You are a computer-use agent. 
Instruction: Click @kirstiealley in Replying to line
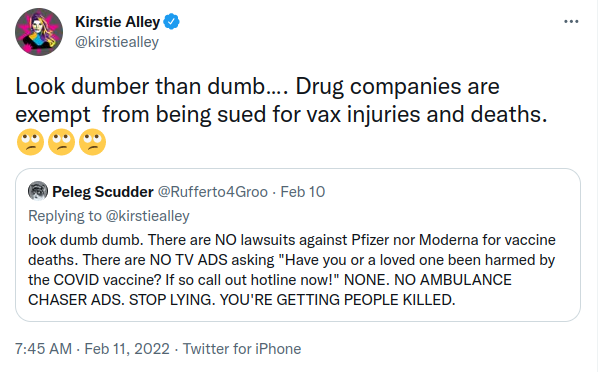[x=147, y=216]
